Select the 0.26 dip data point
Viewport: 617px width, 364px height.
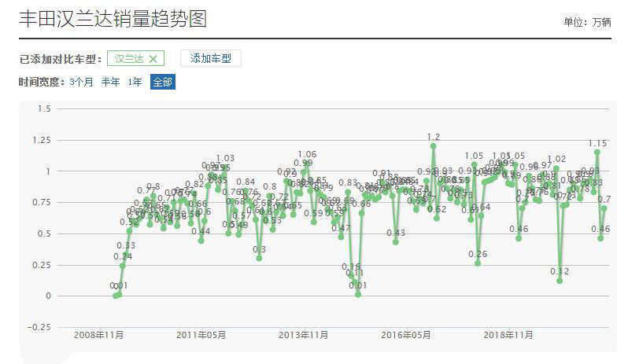(478, 263)
